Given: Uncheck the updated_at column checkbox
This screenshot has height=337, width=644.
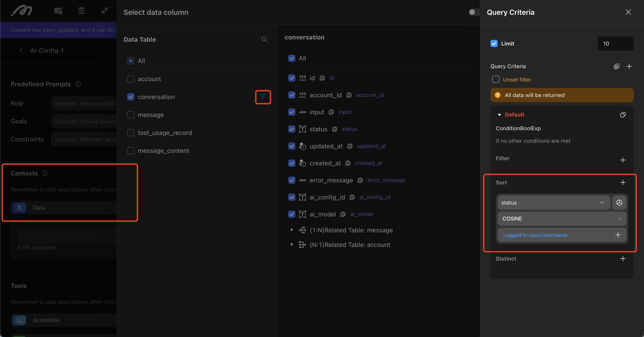Looking at the screenshot, I should [x=292, y=146].
